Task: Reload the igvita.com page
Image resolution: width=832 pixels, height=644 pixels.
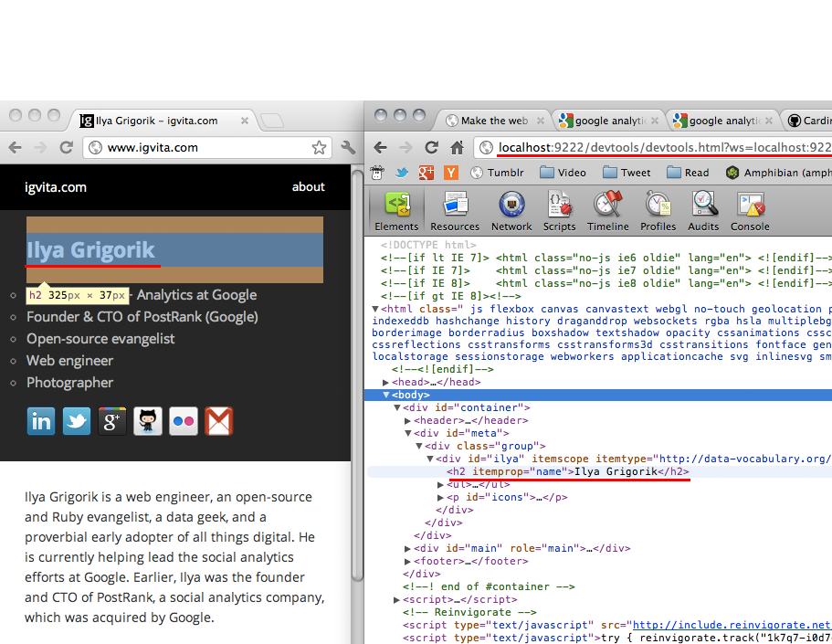Action: (x=66, y=148)
